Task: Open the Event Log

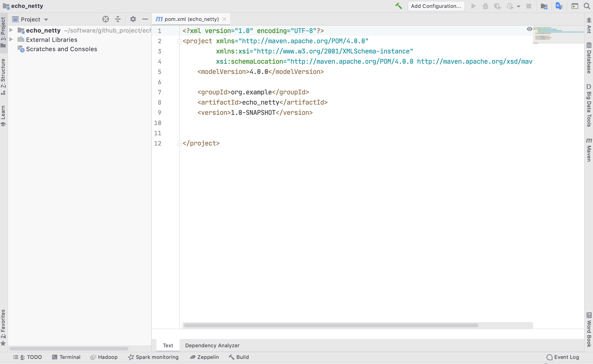Action: pyautogui.click(x=563, y=357)
